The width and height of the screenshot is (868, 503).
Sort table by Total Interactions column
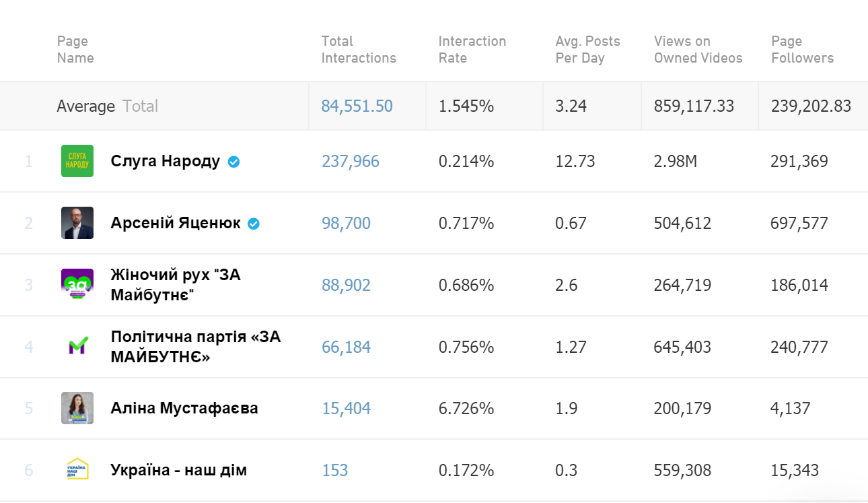click(x=359, y=50)
